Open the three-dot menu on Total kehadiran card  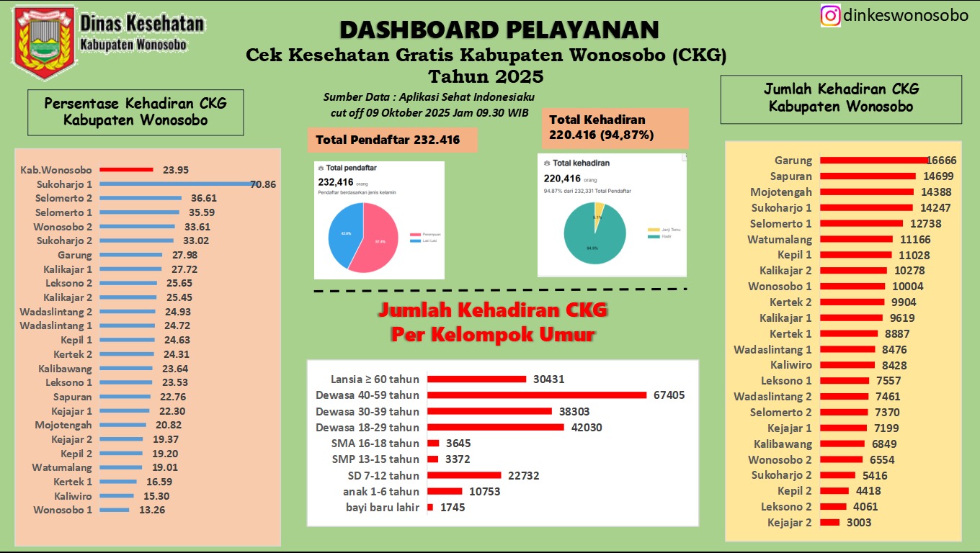pos(685,155)
